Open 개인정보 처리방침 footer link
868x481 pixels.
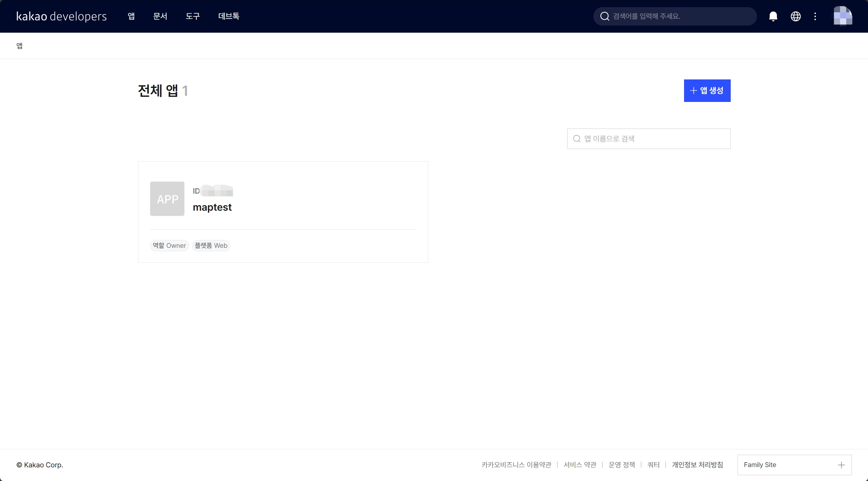point(697,465)
